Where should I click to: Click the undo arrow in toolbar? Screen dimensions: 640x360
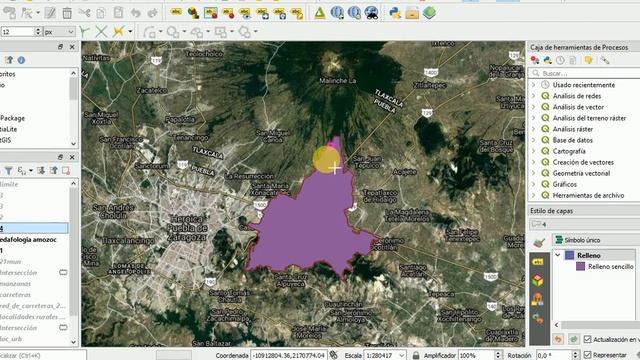[136, 13]
